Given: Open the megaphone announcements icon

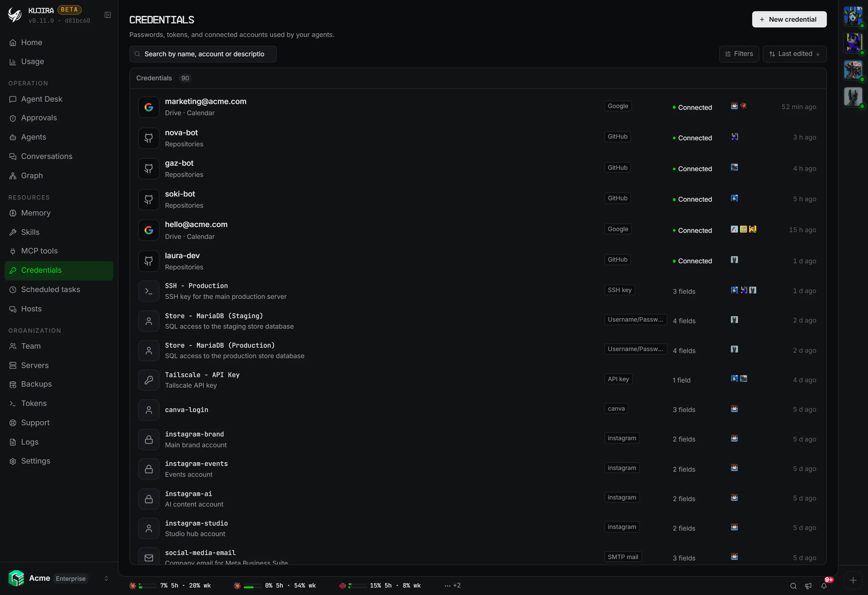Looking at the screenshot, I should coord(808,586).
